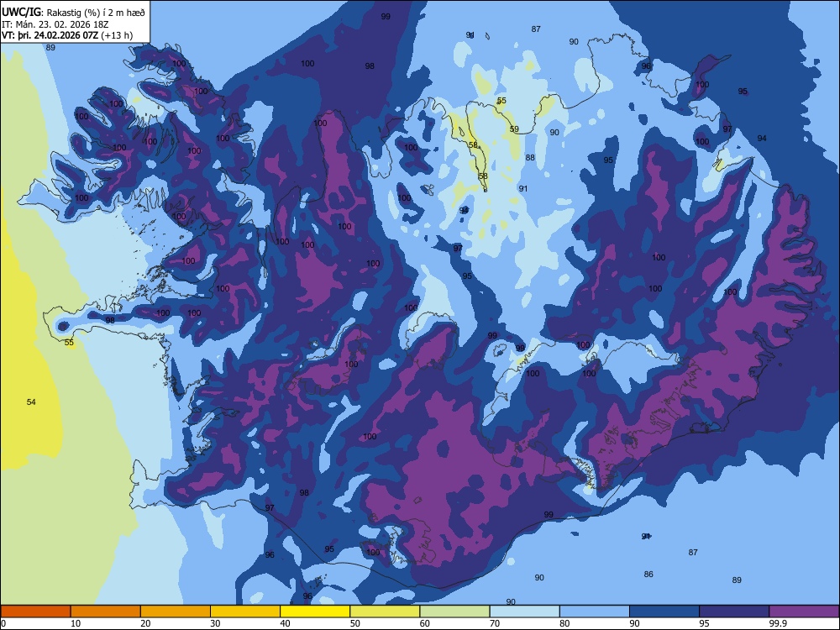Click the dark orange 0–10 legend swatch
Screen dimensions: 840x630
coord(35,612)
